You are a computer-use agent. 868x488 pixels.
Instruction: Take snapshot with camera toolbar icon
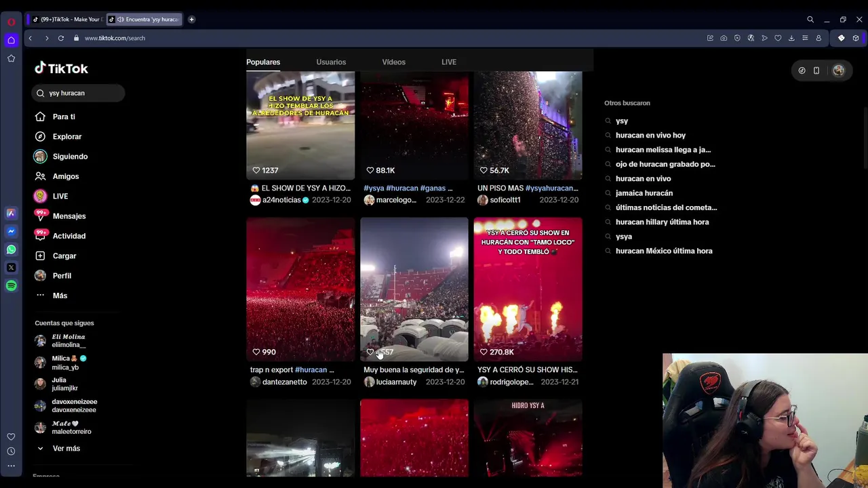click(x=724, y=38)
